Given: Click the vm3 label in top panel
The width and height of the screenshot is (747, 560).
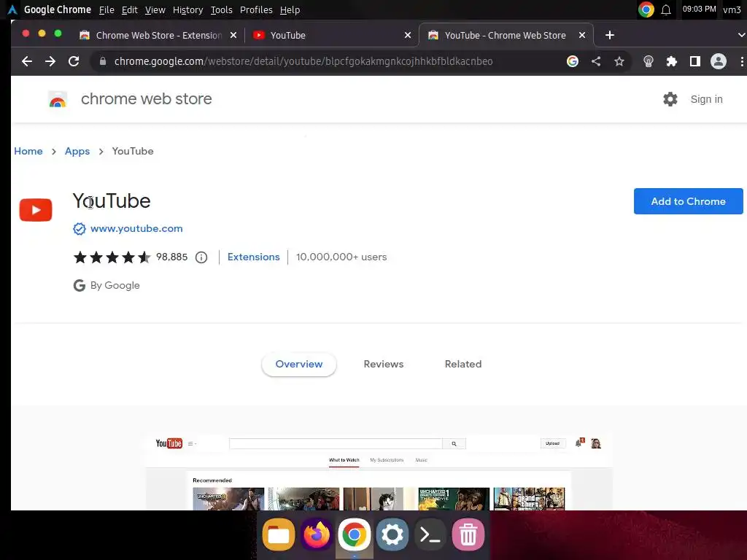Looking at the screenshot, I should tap(732, 9).
